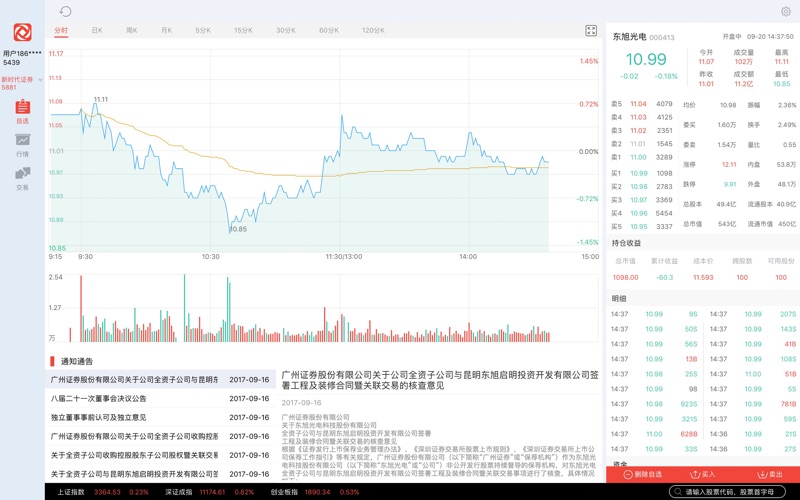The height and width of the screenshot is (500, 800).
Task: Open the 行情 market quotes section
Action: click(22, 145)
